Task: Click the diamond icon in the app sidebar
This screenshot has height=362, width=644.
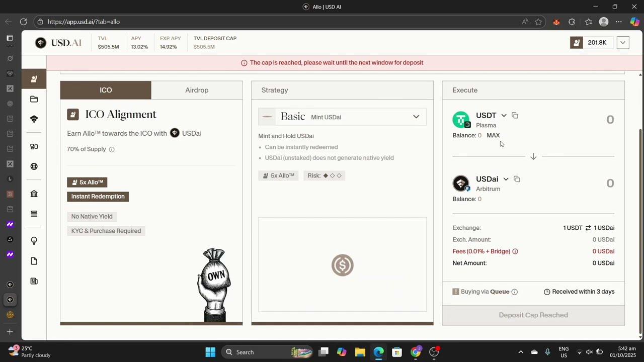Action: (x=34, y=119)
